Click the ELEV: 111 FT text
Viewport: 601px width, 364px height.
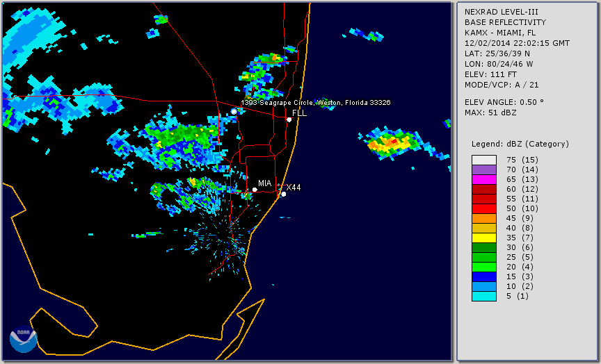tap(490, 74)
